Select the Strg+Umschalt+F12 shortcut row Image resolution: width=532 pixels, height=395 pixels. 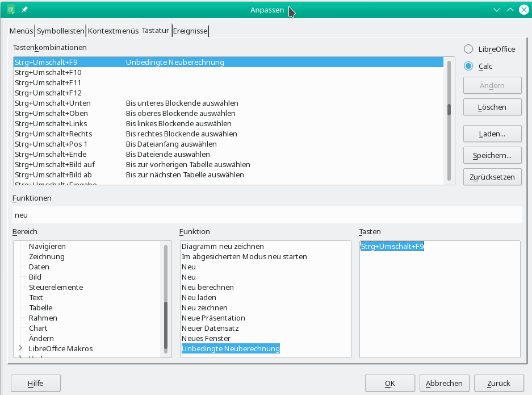228,93
